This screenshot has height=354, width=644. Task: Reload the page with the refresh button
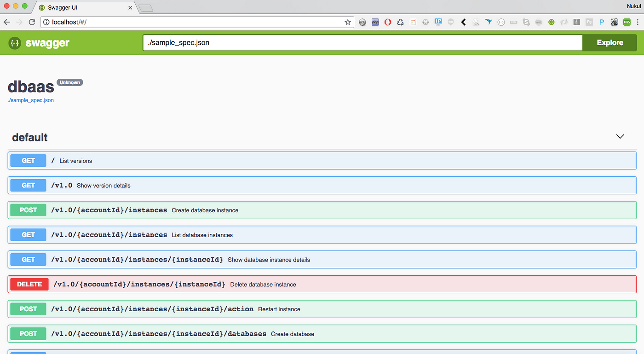[32, 22]
